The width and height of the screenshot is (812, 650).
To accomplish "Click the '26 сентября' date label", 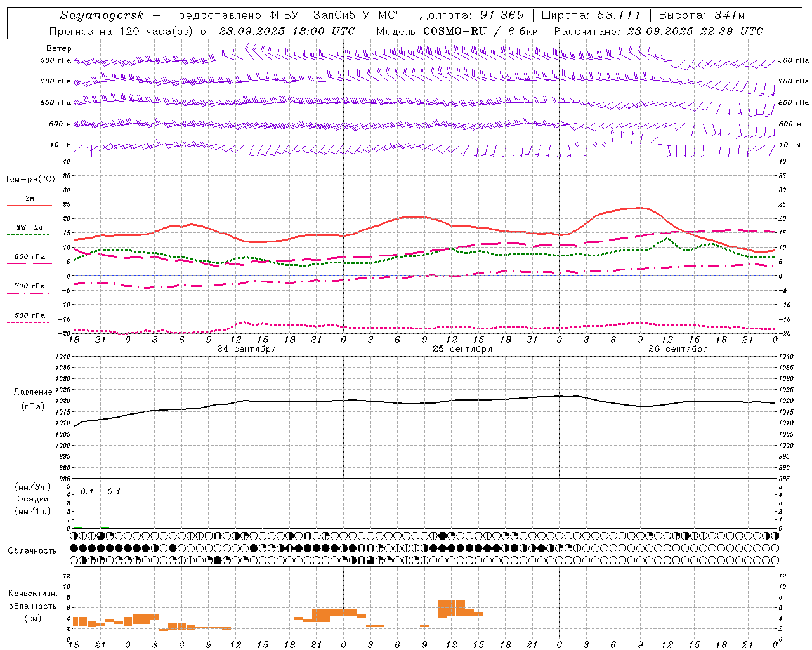I will click(x=678, y=349).
